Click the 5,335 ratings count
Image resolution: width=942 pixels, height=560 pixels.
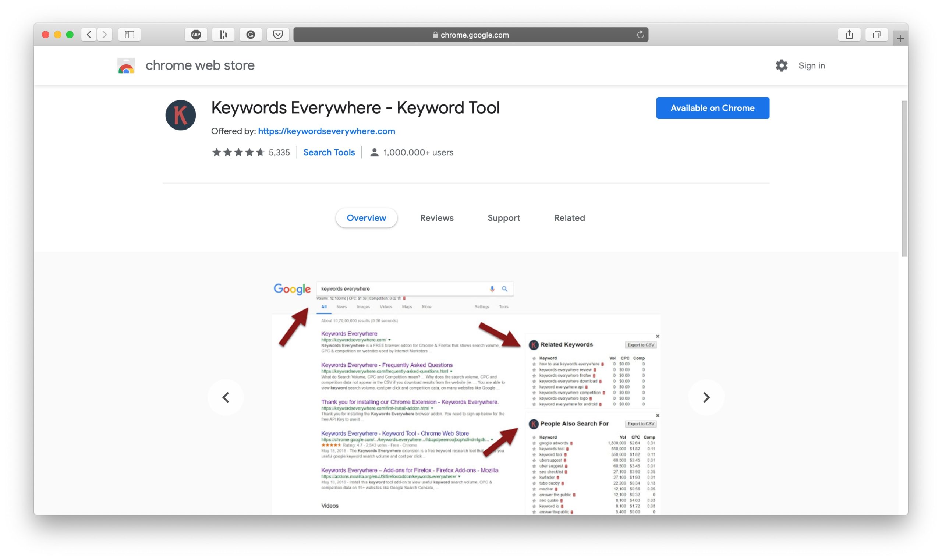coord(279,152)
